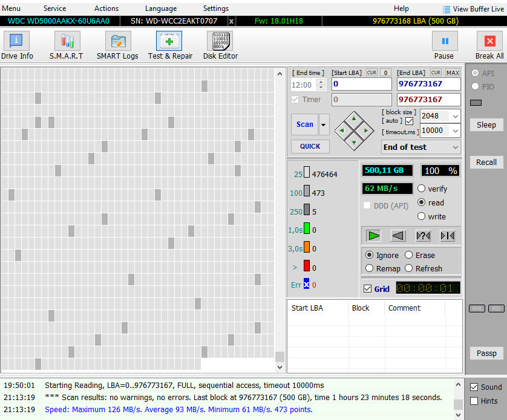507x420 pixels.
Task: Select the butterfly seek scan mode icon
Action: tap(448, 236)
